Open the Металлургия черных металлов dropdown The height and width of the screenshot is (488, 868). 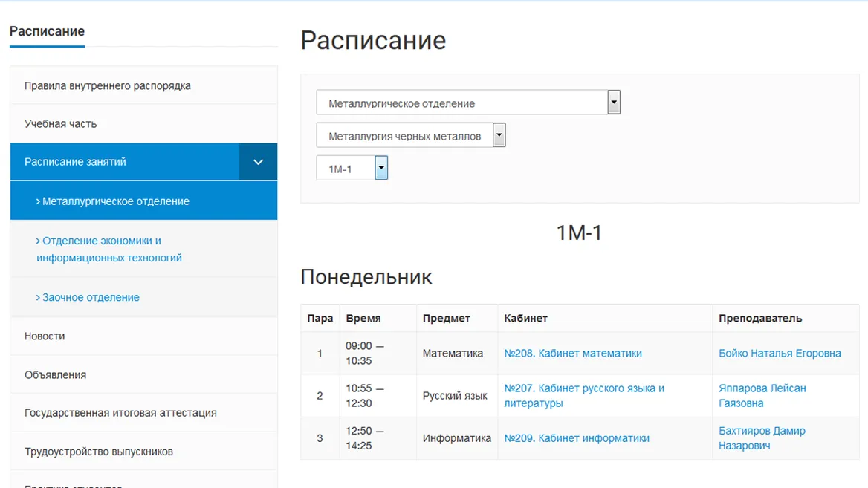[x=410, y=135]
